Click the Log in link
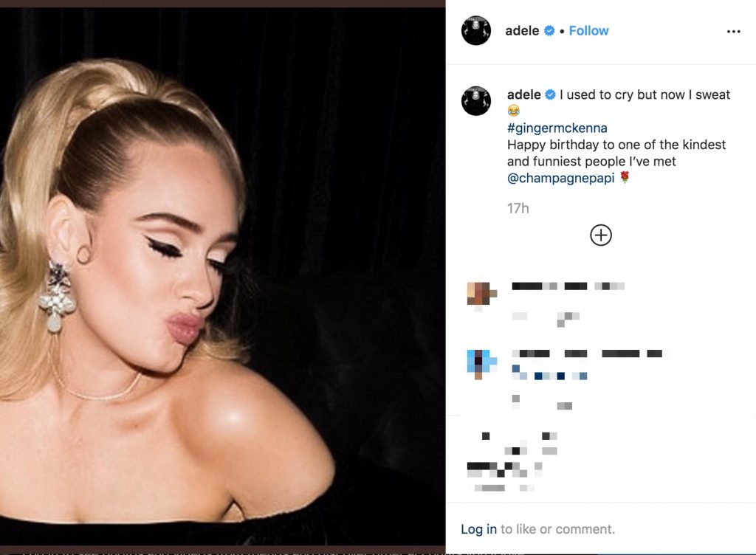 coord(478,529)
